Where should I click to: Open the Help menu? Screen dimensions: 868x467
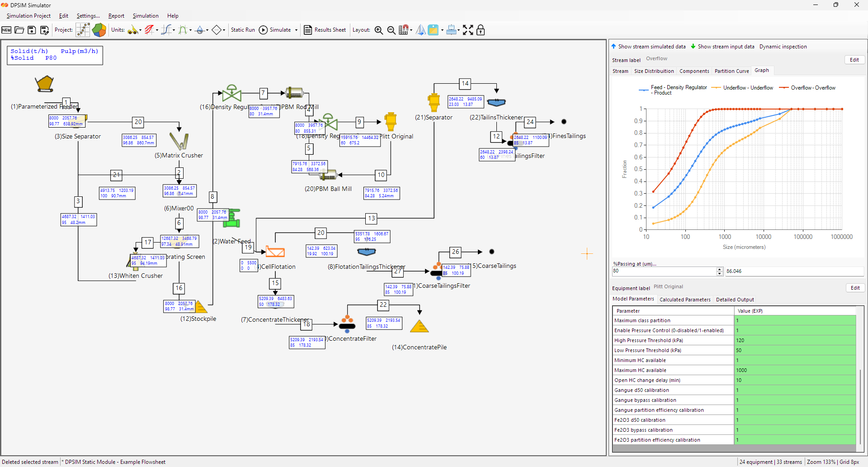173,16
